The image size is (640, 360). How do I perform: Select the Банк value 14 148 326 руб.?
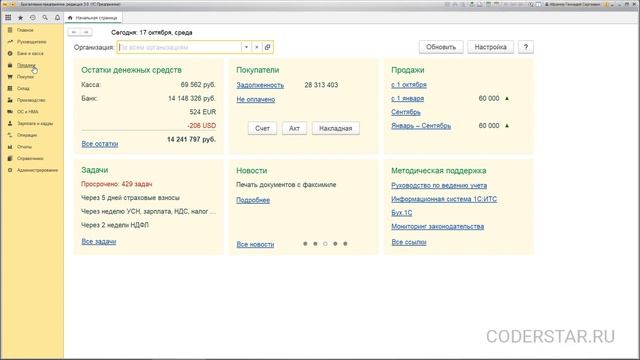pyautogui.click(x=192, y=98)
